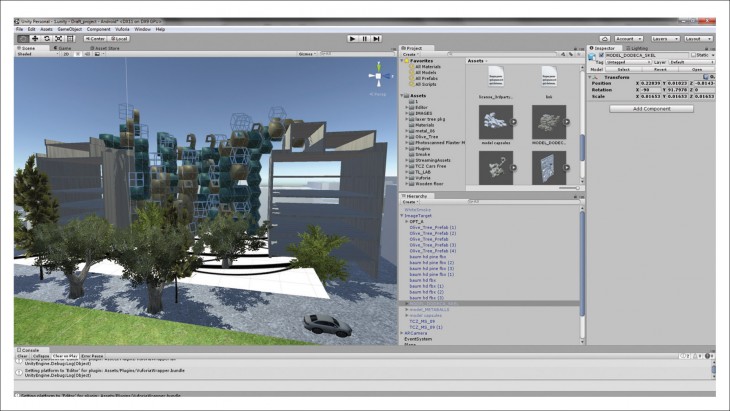Click the Clear button in Console
The height and width of the screenshot is (411, 730).
(x=22, y=355)
